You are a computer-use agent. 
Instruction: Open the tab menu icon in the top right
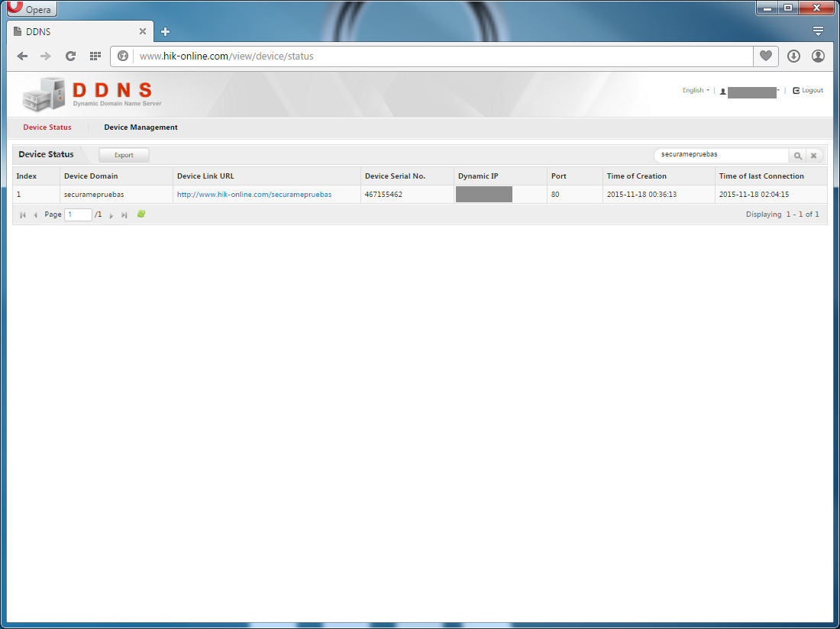(x=818, y=31)
